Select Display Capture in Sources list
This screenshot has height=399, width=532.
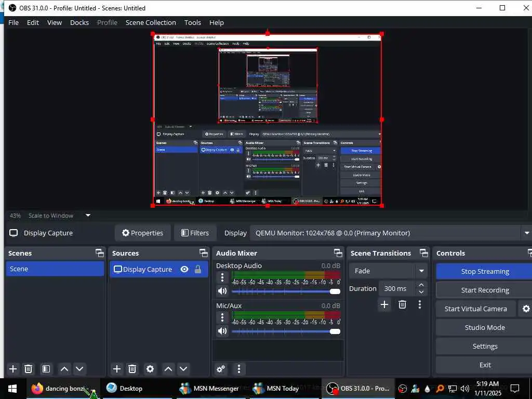click(159, 270)
